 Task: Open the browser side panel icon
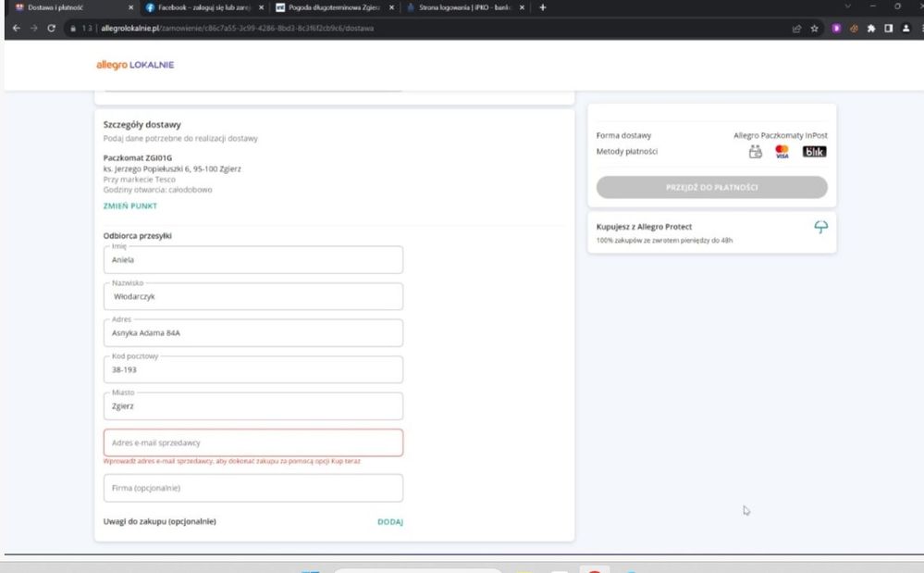pyautogui.click(x=888, y=29)
